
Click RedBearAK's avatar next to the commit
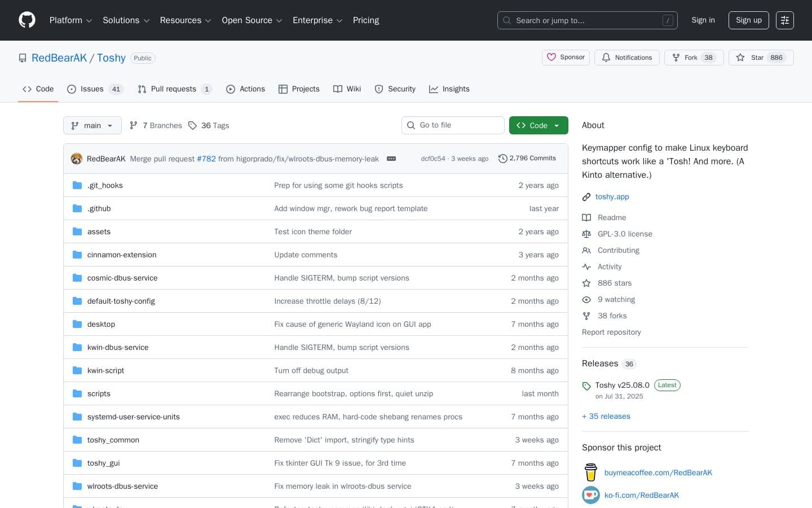[x=77, y=159]
